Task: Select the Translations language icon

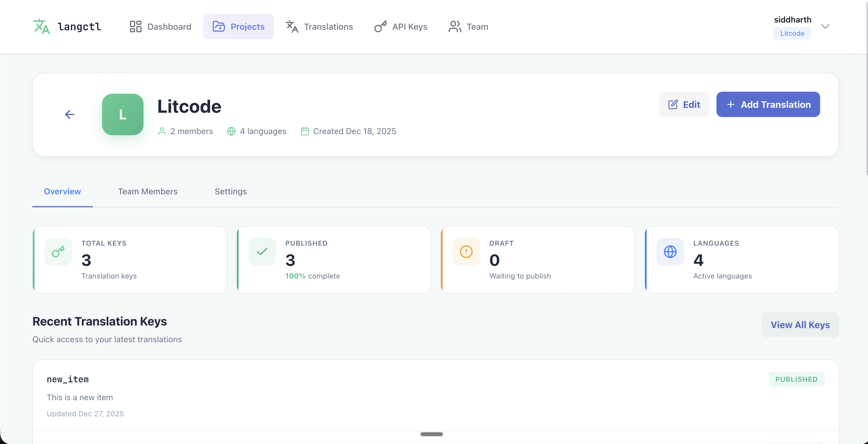Action: [292, 26]
